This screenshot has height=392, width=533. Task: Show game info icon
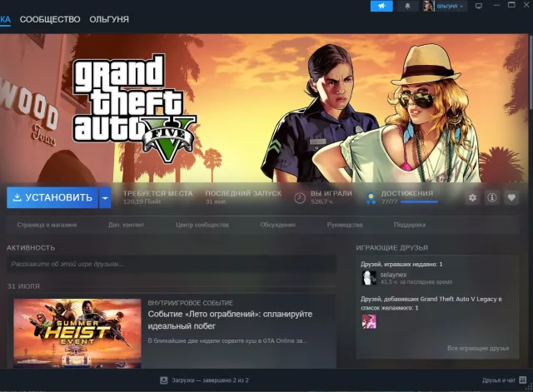[x=492, y=198]
